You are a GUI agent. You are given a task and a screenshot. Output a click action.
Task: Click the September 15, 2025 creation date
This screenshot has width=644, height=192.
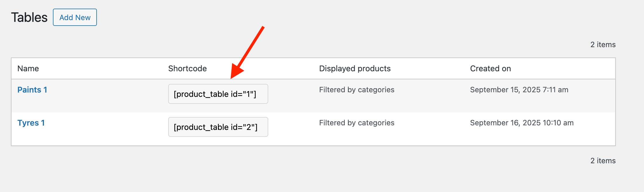pyautogui.click(x=519, y=90)
